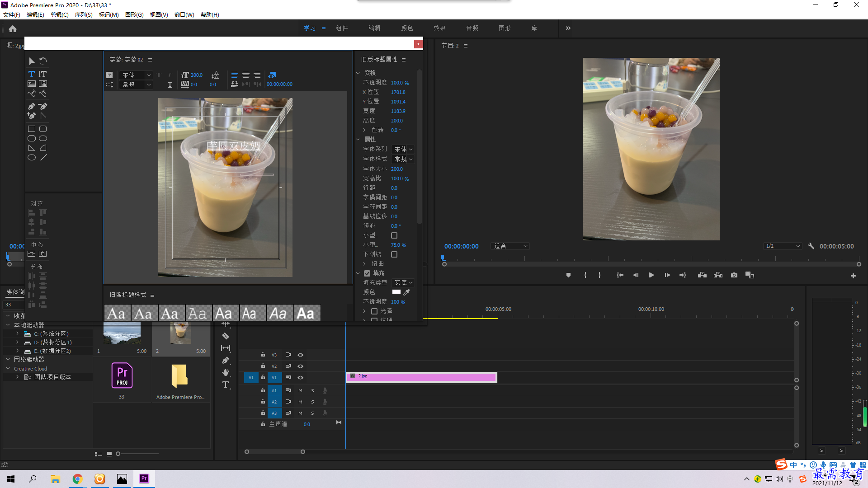Click the show background video icon
This screenshot has height=488, width=868.
point(272,75)
